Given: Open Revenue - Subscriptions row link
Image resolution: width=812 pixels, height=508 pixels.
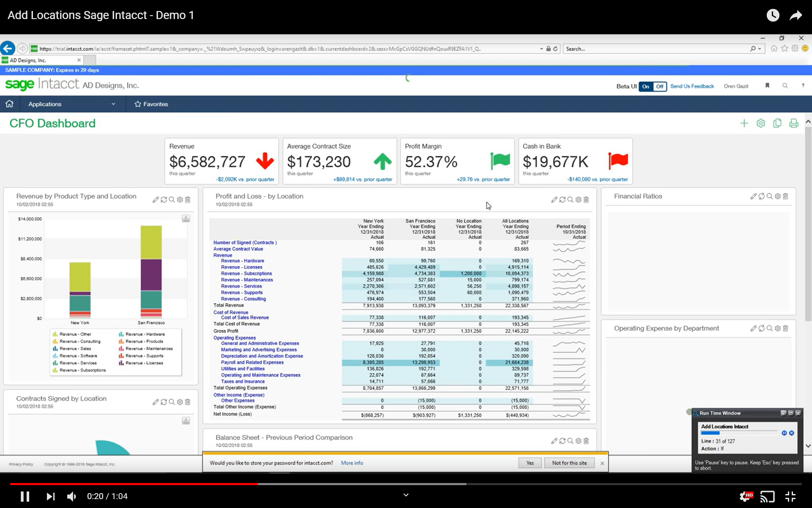Looking at the screenshot, I should pyautogui.click(x=246, y=273).
